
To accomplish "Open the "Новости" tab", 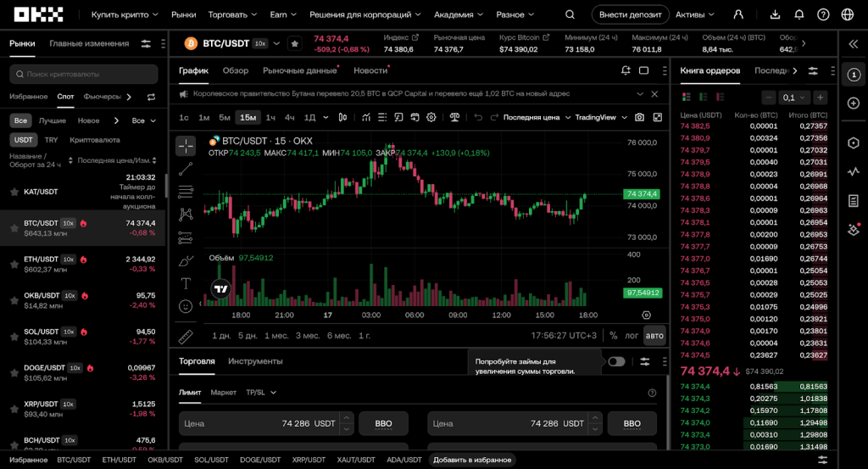I will pyautogui.click(x=370, y=70).
